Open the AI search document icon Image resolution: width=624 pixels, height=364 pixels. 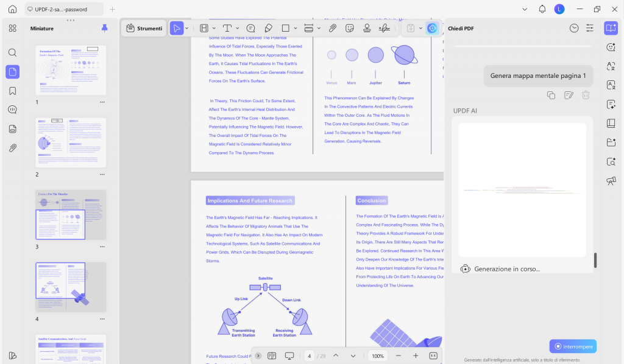(611, 162)
